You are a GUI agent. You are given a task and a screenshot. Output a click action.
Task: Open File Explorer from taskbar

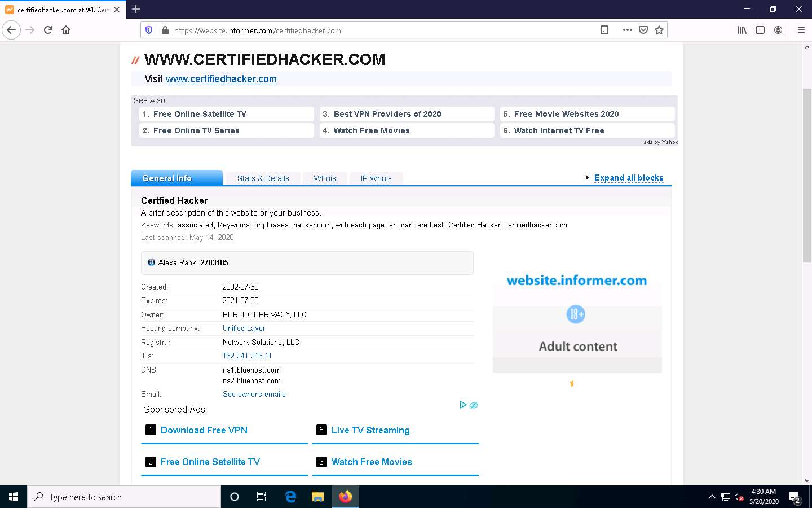(x=318, y=497)
